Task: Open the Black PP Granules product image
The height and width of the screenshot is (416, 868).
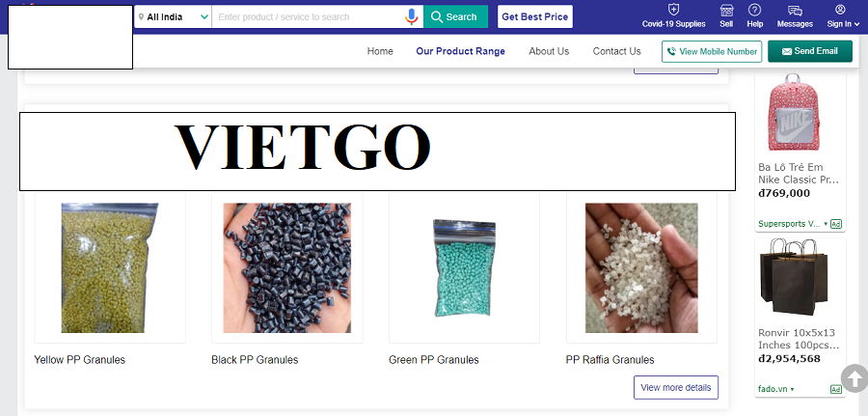Action: click(286, 268)
